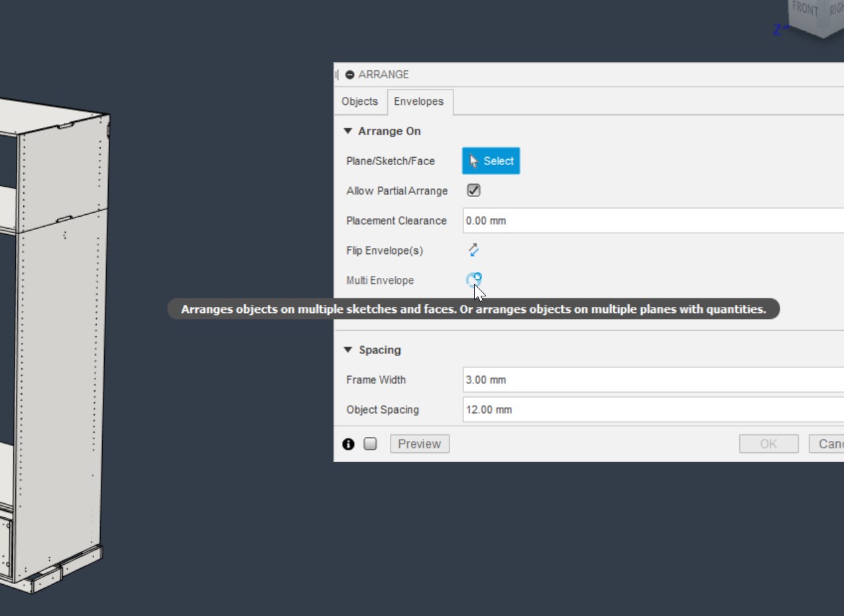Click the Flip Envelope(s) arrow icon
Screen dimensions: 844x616
pos(473,250)
